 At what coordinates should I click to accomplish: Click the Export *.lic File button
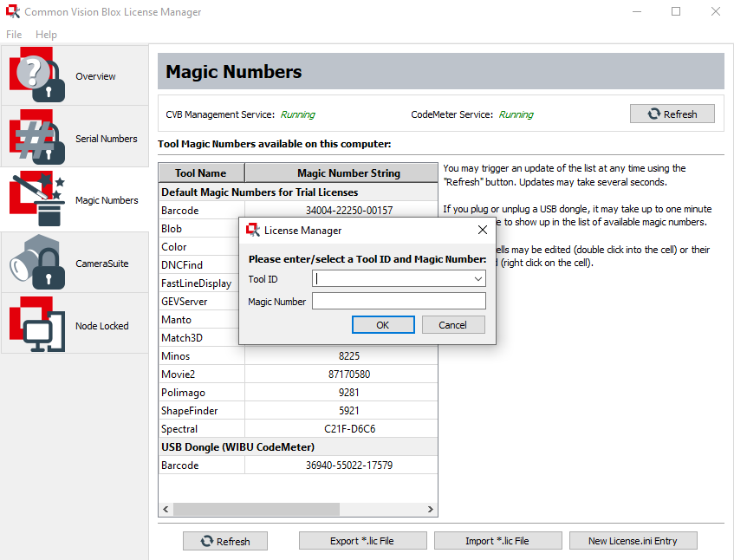point(362,541)
